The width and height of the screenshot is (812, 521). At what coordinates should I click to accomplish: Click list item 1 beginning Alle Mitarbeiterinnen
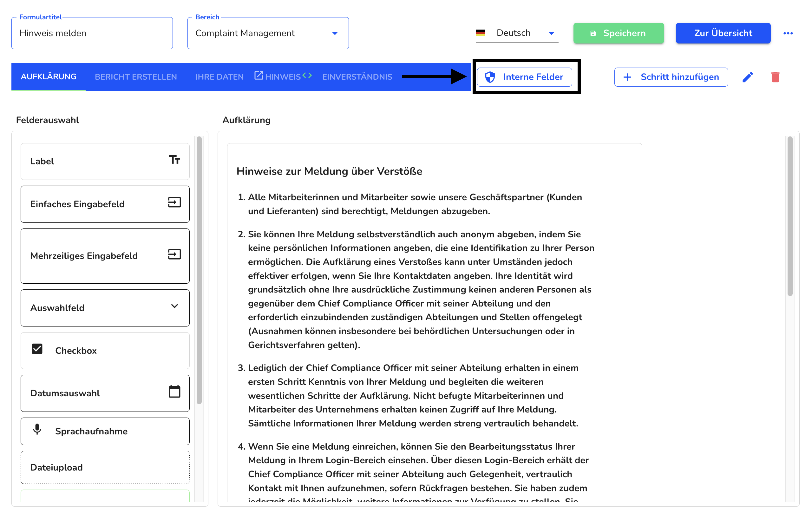[x=415, y=204]
